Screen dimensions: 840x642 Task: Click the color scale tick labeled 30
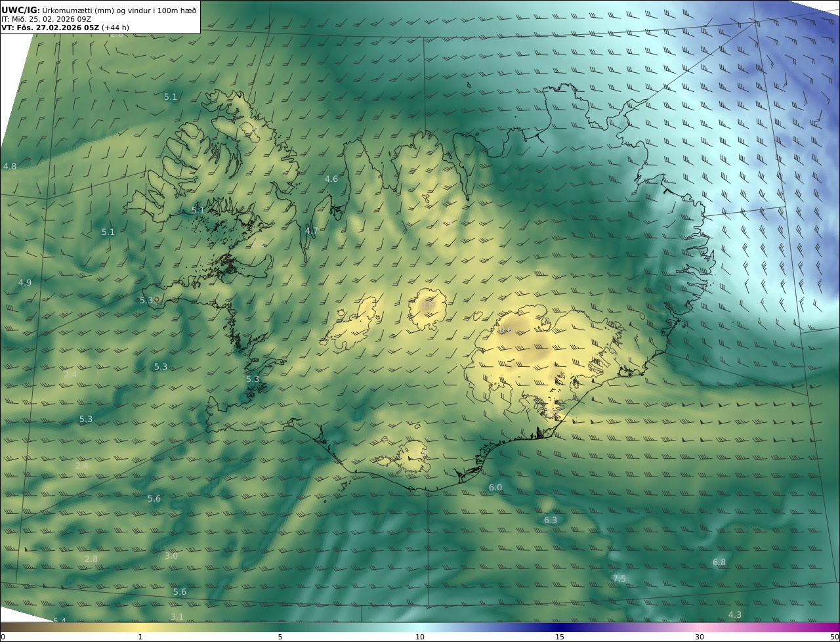tap(700, 637)
